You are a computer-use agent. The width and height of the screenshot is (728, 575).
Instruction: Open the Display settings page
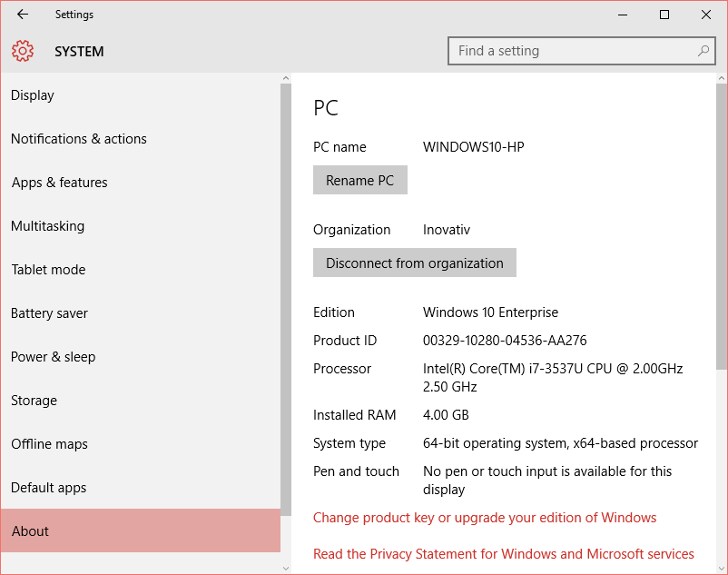[x=33, y=95]
